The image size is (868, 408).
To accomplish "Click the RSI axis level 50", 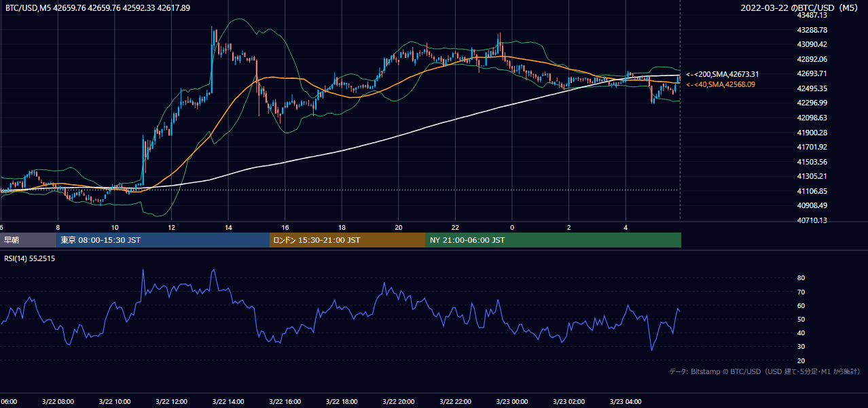I will 801,319.
